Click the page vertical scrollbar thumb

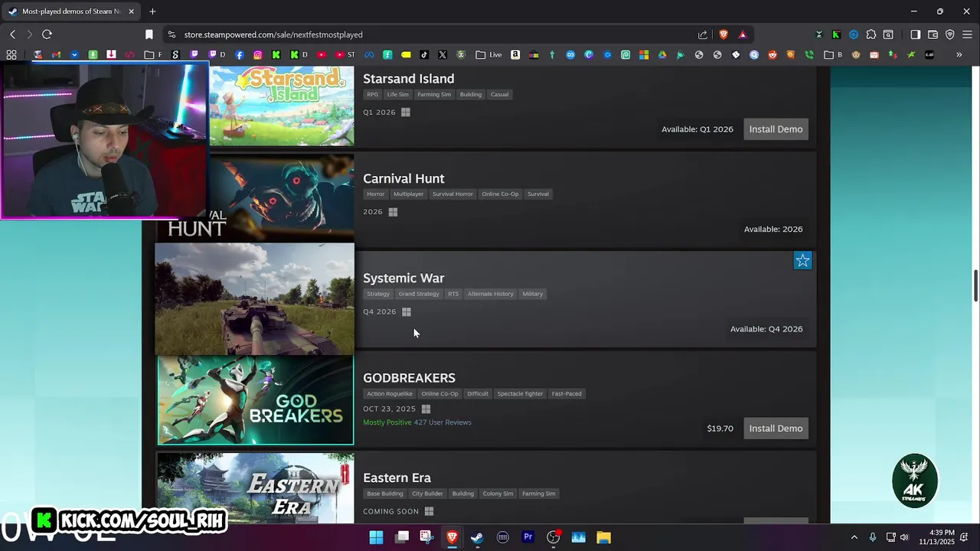[x=975, y=286]
